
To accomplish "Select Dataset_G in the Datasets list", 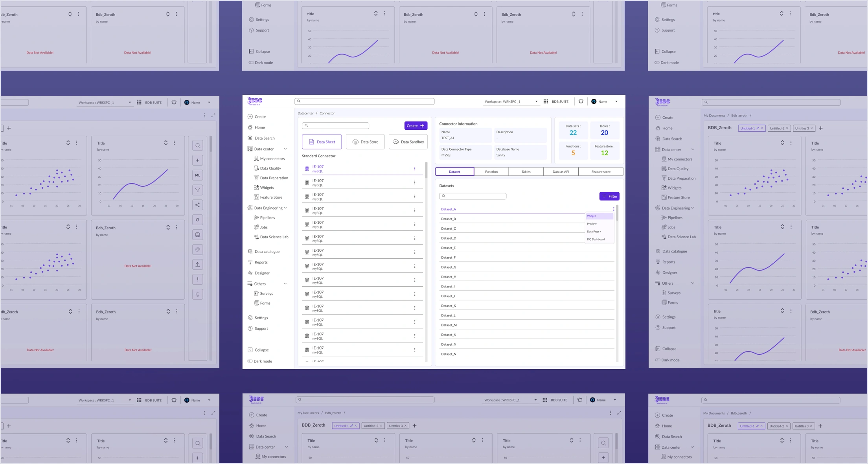I will pos(527,267).
